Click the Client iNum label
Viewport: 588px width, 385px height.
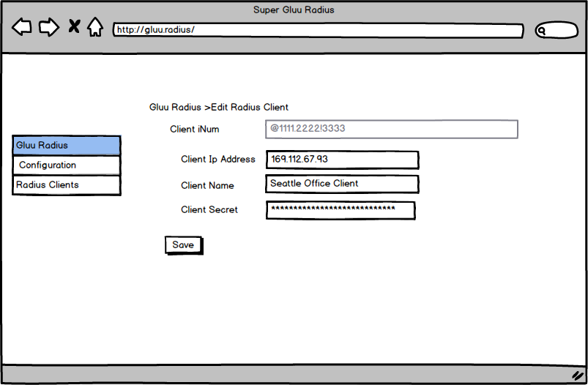click(x=194, y=130)
